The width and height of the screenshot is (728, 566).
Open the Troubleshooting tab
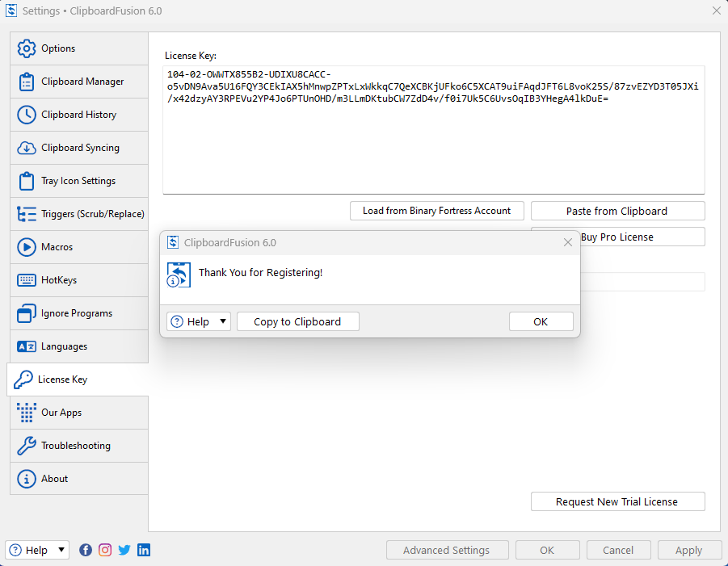click(79, 446)
